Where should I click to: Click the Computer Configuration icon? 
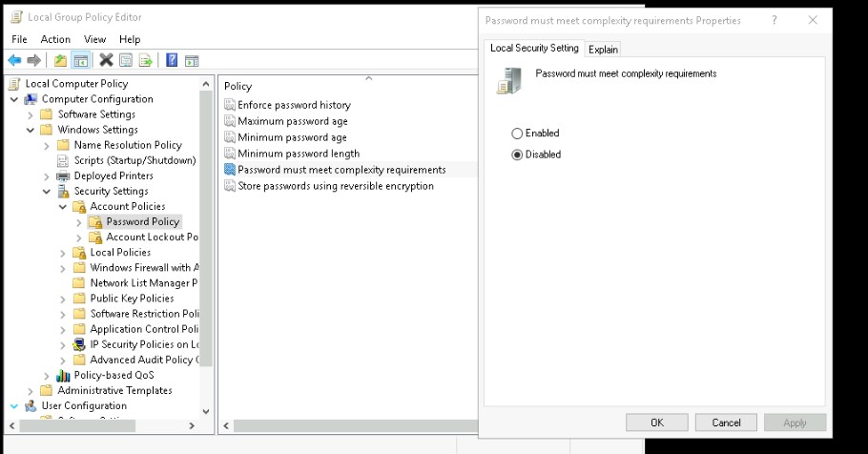click(x=31, y=99)
